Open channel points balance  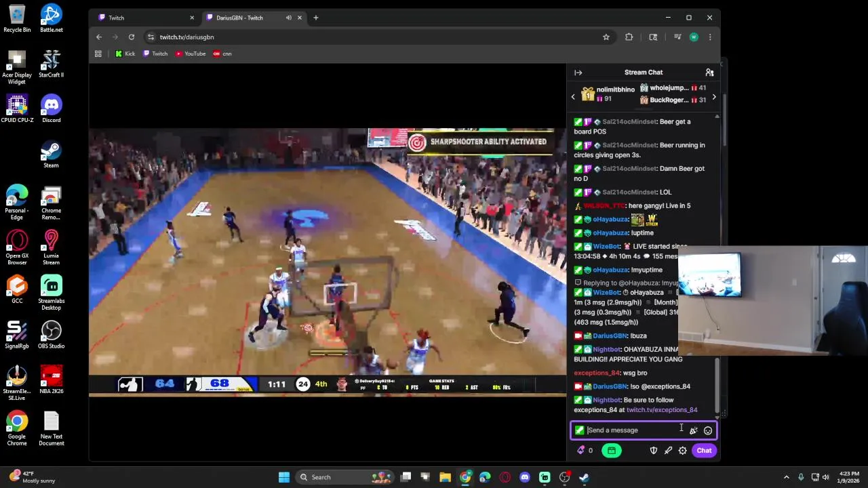pos(585,450)
